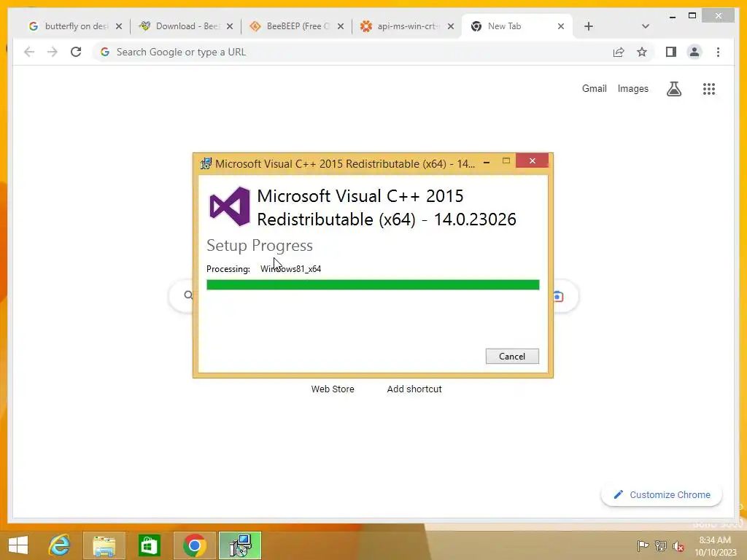This screenshot has width=747, height=560.
Task: Open the Chrome three-dot menu
Action: tap(718, 52)
